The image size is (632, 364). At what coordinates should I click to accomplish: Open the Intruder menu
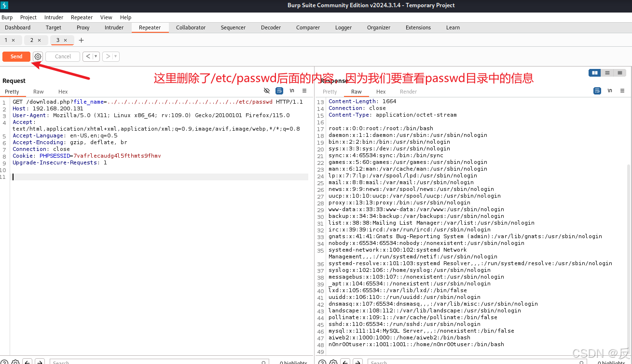(x=54, y=17)
